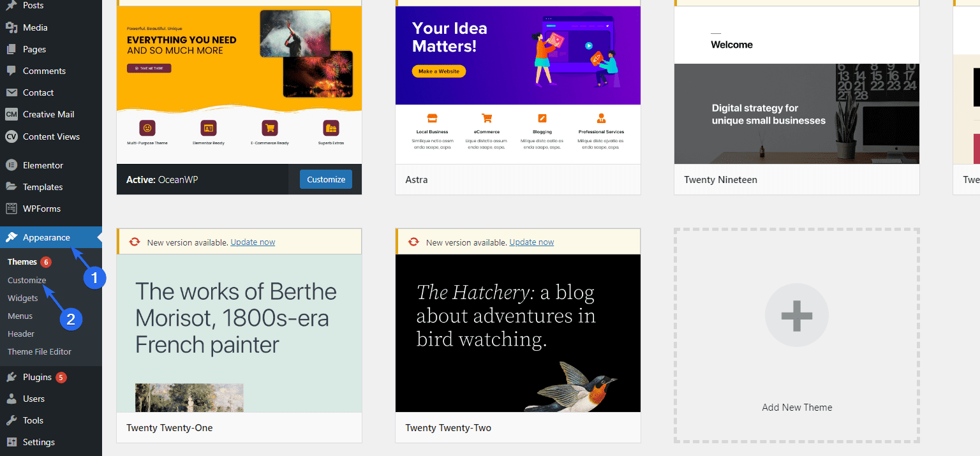Click the Posts pushpin icon
This screenshot has width=980, height=456.
pyautogui.click(x=11, y=5)
